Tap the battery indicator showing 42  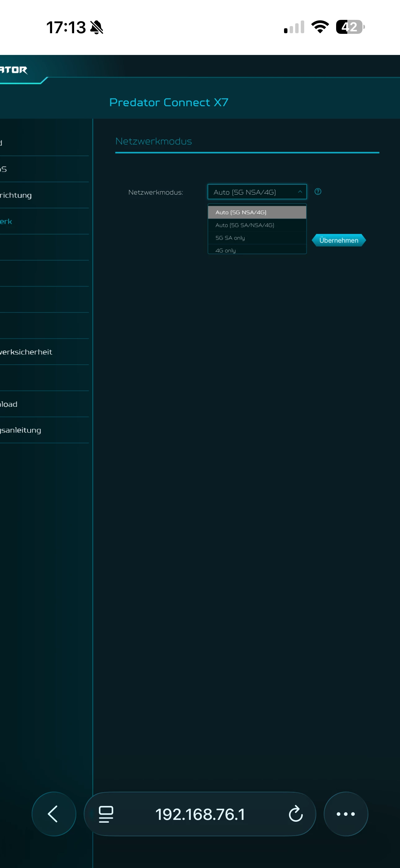point(350,27)
